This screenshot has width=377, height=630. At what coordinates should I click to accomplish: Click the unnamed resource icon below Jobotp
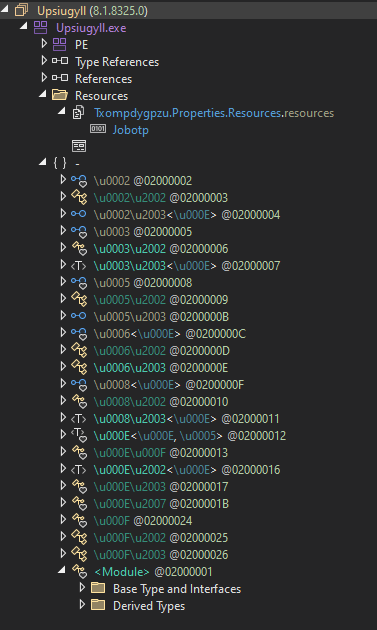tap(79, 146)
